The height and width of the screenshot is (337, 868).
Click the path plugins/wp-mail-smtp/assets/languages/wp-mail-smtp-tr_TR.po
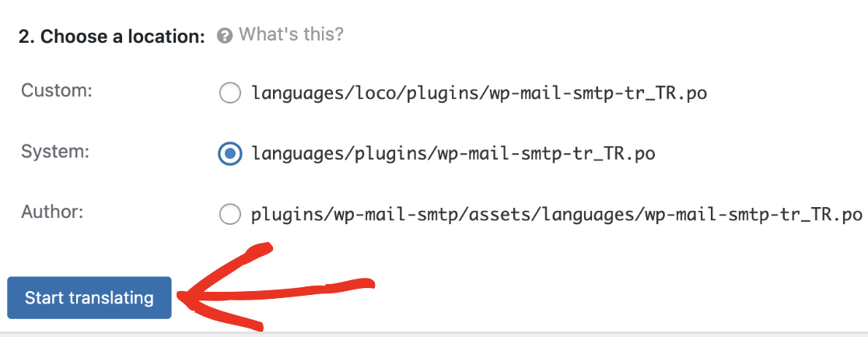click(557, 215)
